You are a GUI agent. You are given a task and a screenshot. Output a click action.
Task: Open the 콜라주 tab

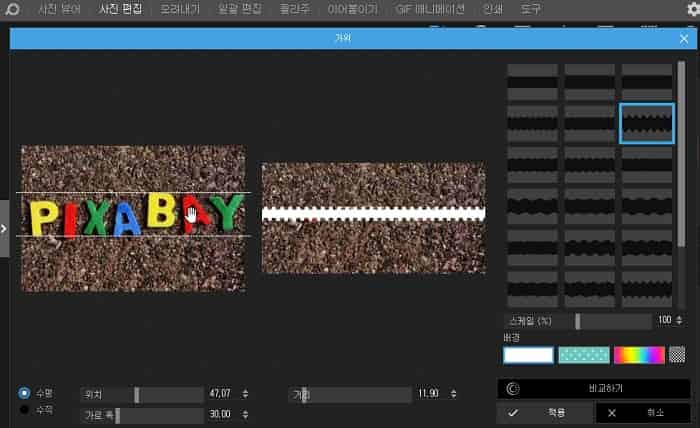pos(294,9)
